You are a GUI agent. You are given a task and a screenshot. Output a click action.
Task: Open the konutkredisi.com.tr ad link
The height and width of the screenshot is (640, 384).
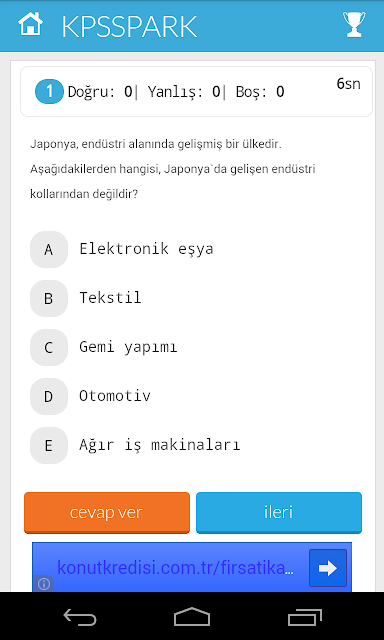point(175,568)
